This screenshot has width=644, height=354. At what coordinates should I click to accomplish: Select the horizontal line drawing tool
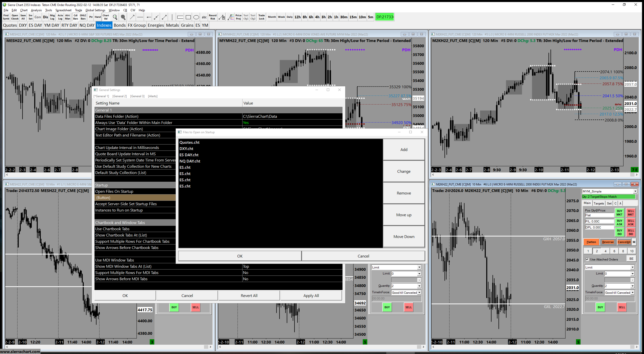140,17
